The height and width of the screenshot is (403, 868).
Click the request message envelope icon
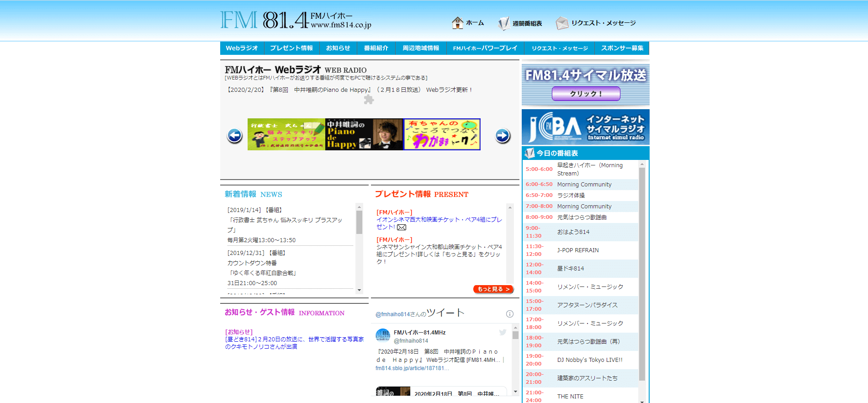point(562,23)
